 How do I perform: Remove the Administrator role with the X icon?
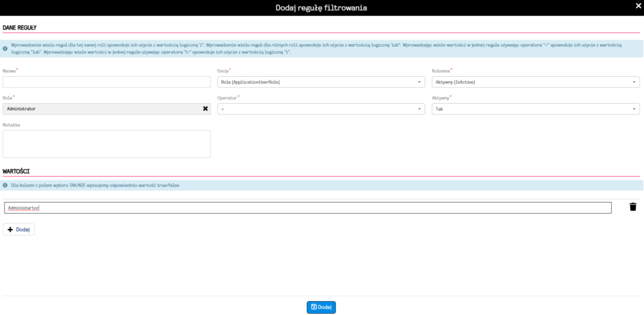[205, 109]
